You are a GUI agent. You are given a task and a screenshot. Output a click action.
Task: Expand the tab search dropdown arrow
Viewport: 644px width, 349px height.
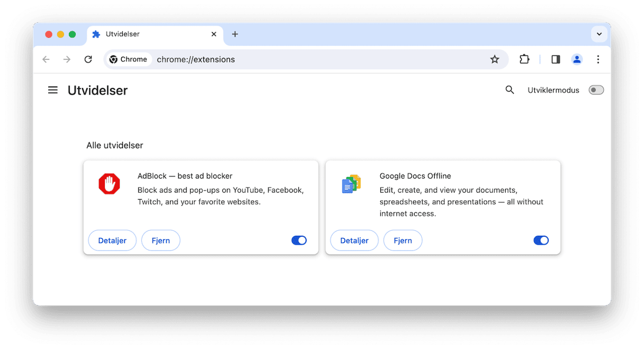coord(599,34)
